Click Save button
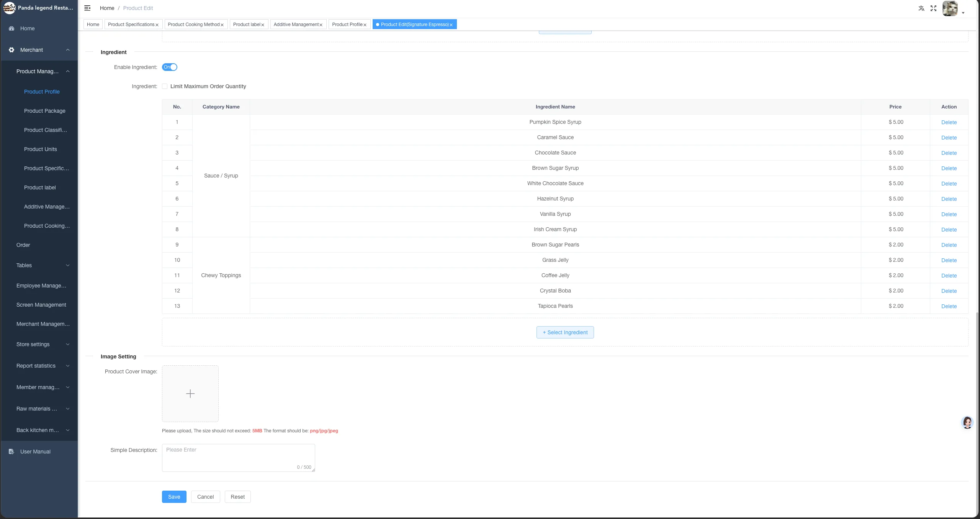This screenshot has height=519, width=980. pyautogui.click(x=174, y=497)
